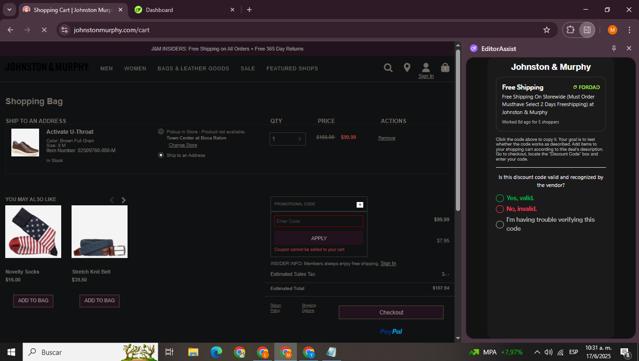
Task: Open the Windows Start menu
Action: (x=11, y=352)
